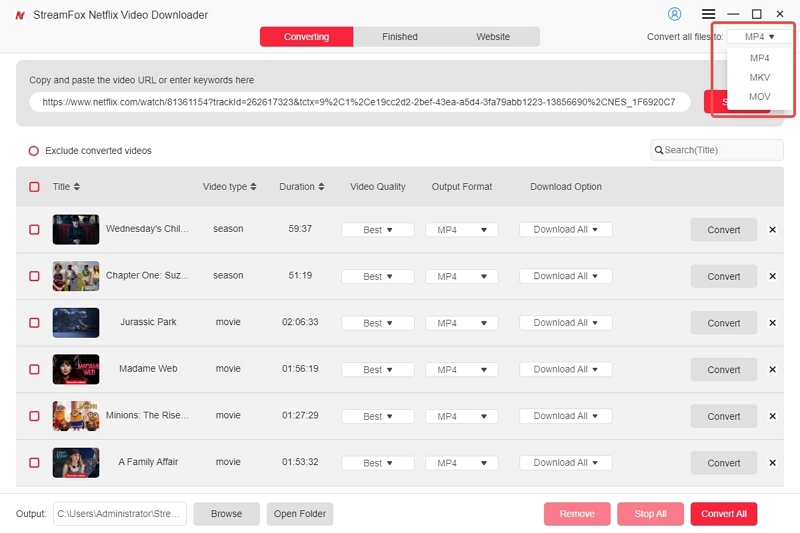
Task: Expand Output Format dropdown for Minions
Action: (x=461, y=416)
